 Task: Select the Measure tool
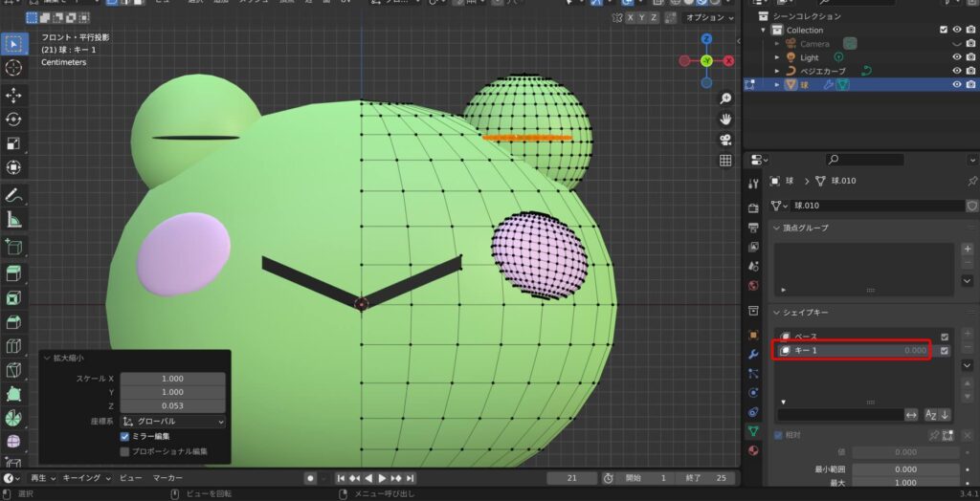[x=13, y=219]
